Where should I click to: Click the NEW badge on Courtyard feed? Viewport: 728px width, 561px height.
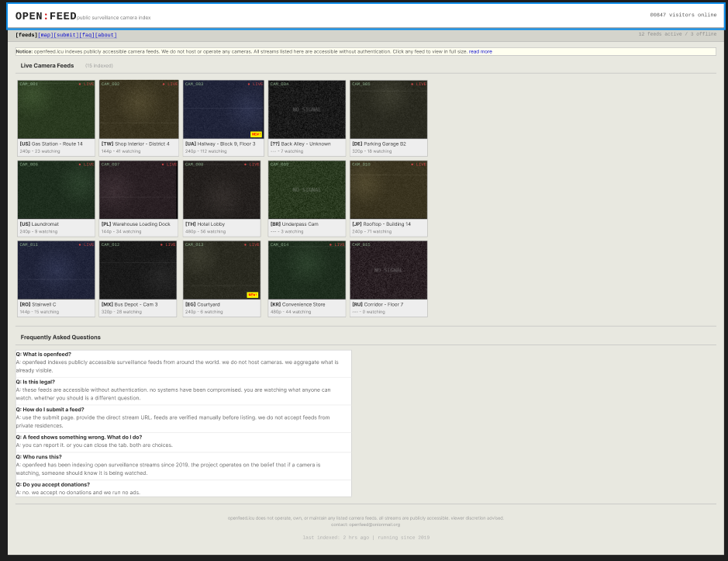coord(253,295)
